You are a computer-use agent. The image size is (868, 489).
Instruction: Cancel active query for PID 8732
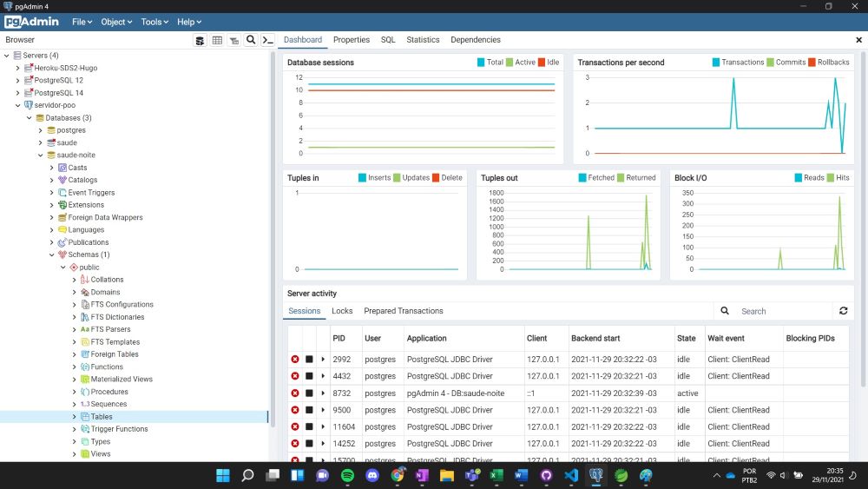310,393
